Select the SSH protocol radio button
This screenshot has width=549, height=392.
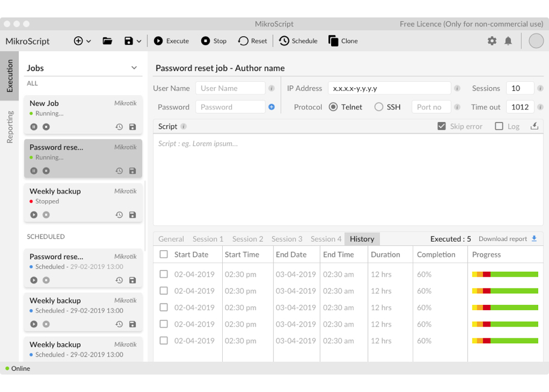[x=379, y=107]
